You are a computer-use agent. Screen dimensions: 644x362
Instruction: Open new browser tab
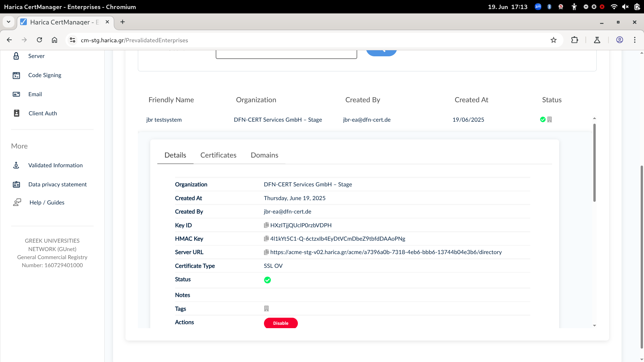(123, 22)
